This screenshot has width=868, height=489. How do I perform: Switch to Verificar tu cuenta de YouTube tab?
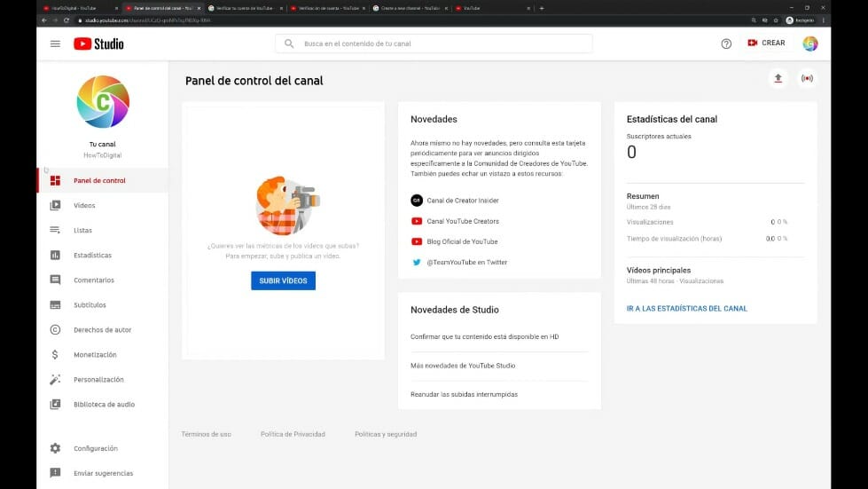[x=244, y=8]
